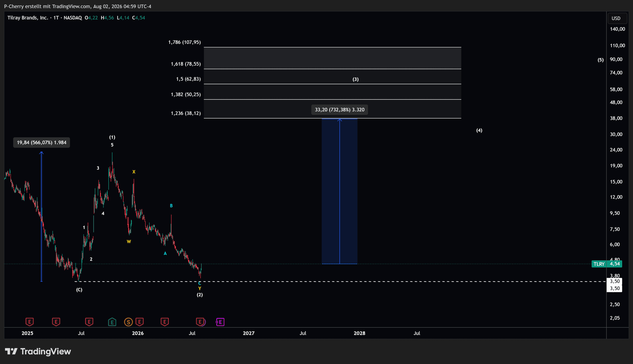Open the red earnings marker above Jul 2025
The width and height of the screenshot is (633, 364).
pos(89,322)
